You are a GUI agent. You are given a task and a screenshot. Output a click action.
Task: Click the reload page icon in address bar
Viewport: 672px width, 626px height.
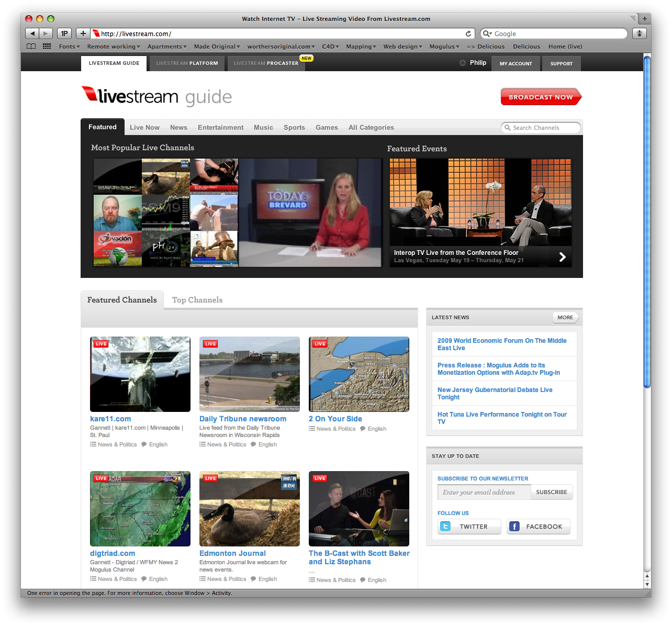[x=468, y=33]
